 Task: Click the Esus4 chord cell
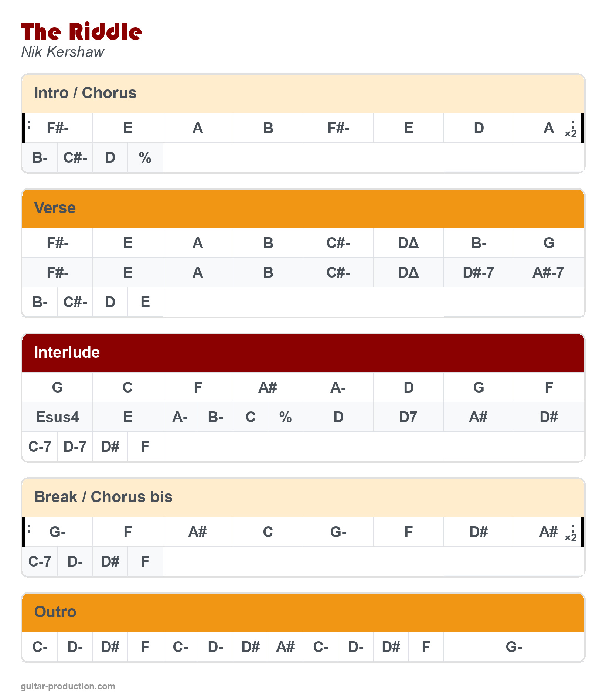[57, 417]
